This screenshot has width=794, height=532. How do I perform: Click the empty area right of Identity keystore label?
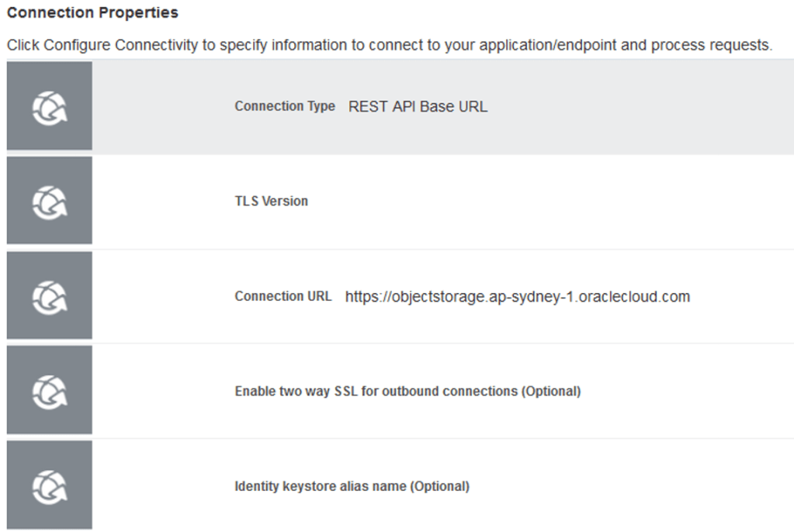(x=621, y=487)
